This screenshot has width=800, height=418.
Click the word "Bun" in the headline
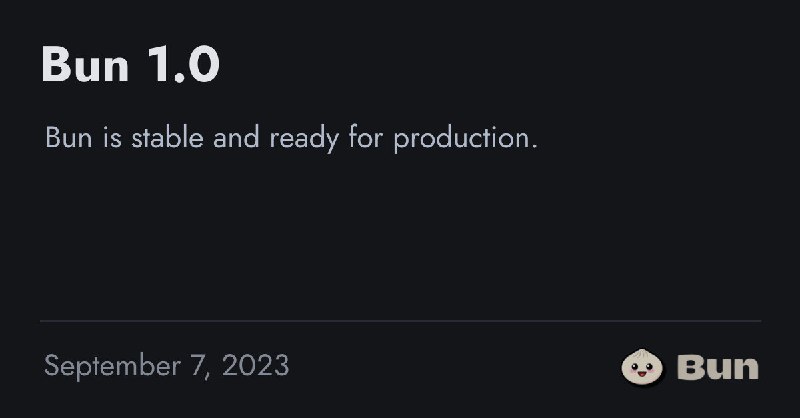85,64
